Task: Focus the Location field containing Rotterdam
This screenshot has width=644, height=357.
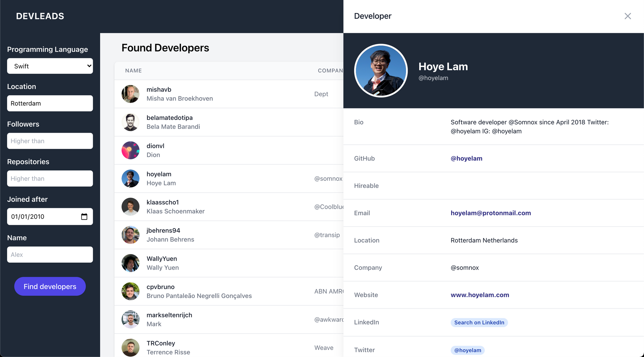Action: pos(50,103)
